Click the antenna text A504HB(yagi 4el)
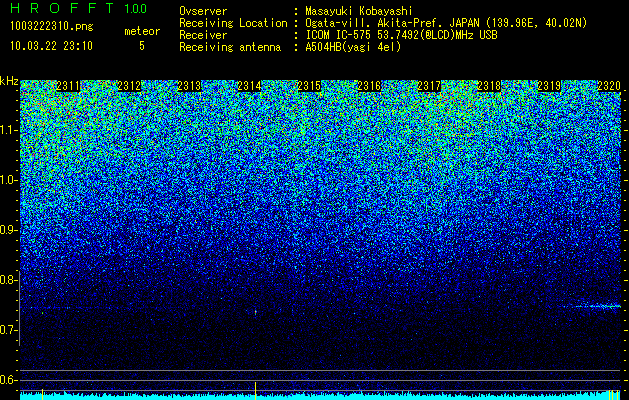Screen dimensions: 629x400 pyautogui.click(x=353, y=47)
